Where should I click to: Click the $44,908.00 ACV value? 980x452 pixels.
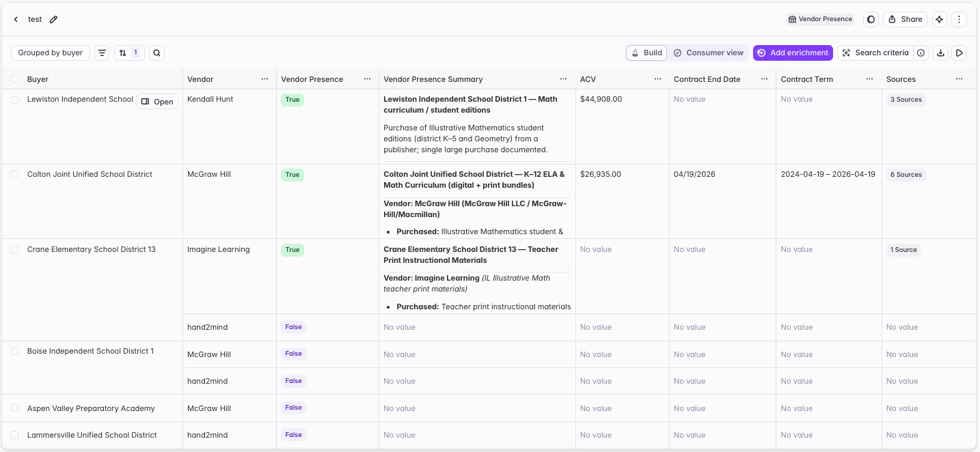[x=601, y=99]
